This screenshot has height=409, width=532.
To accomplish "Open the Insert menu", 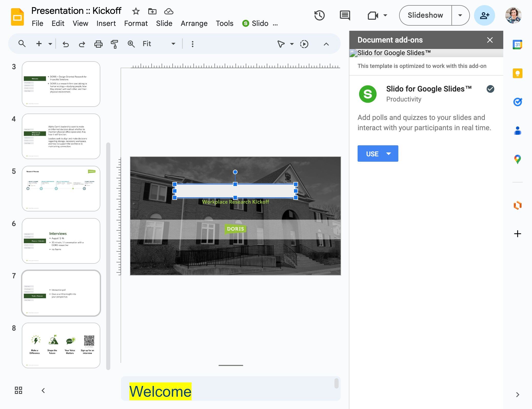I will (x=106, y=23).
